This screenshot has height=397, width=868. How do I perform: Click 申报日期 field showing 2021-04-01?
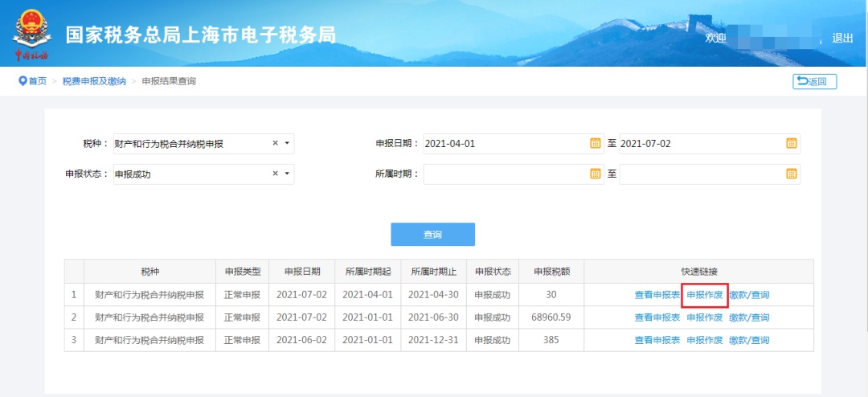click(506, 144)
